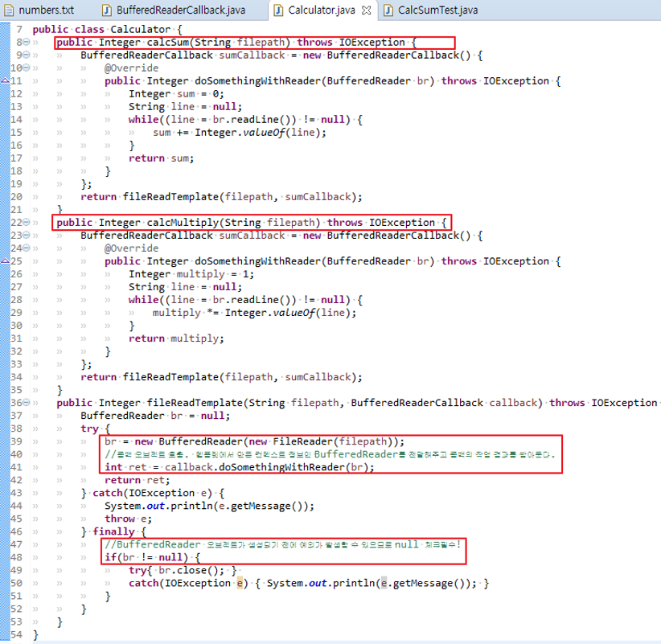Viewport: 661px width, 644px height.
Task: Click 'BufferedReader br = null;' on line 37
Action: coord(155,416)
